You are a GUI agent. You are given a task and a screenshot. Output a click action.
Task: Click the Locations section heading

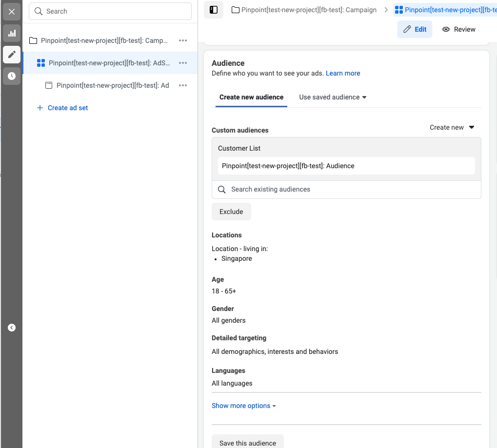[x=227, y=235]
